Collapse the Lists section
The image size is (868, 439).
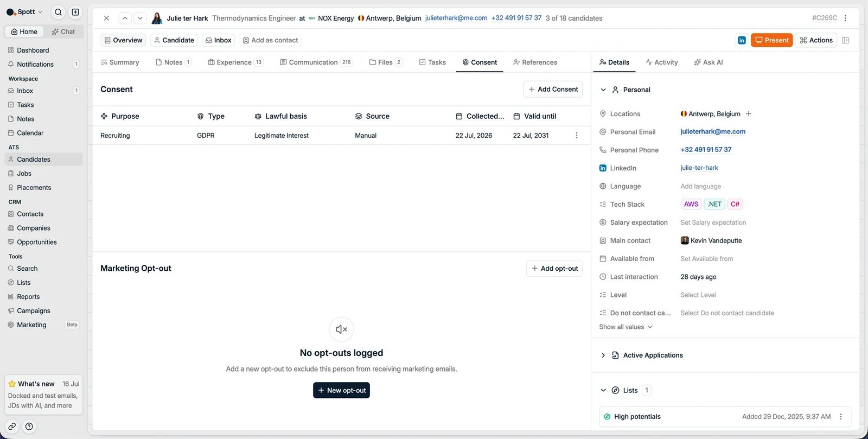(x=603, y=390)
